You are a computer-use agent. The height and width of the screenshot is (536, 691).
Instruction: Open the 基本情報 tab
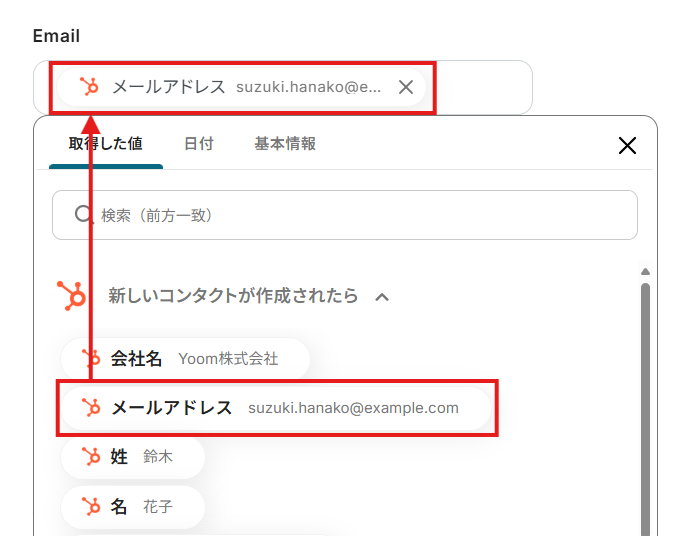click(x=285, y=143)
